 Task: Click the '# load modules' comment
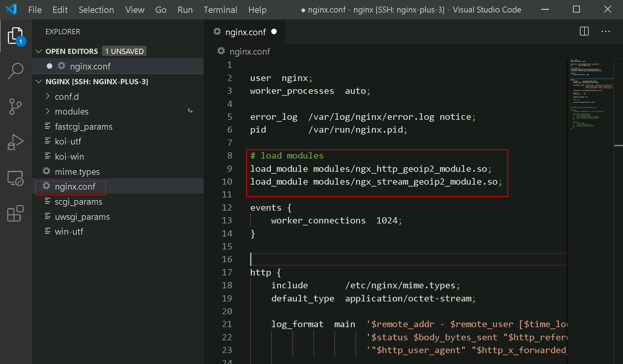(287, 156)
